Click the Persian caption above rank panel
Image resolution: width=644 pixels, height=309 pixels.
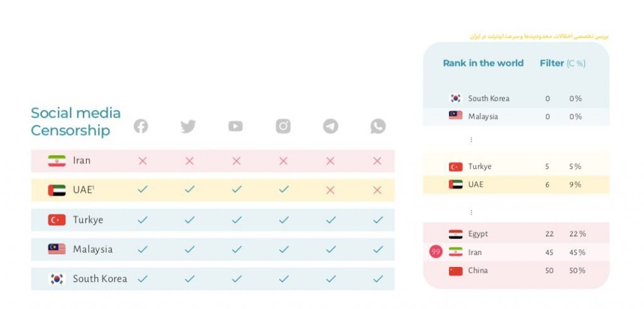click(x=539, y=36)
